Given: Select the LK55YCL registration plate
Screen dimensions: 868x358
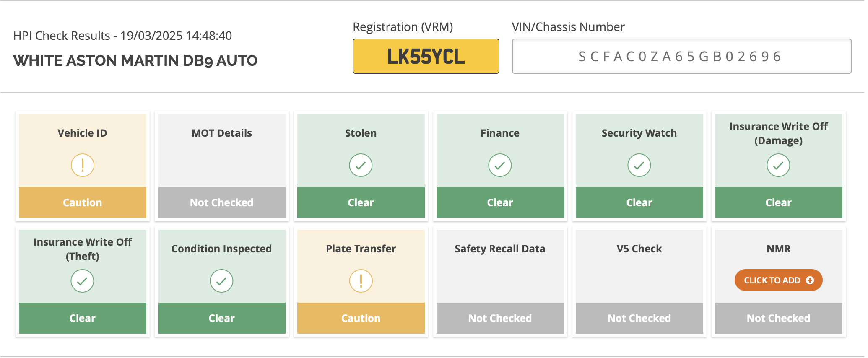Looking at the screenshot, I should tap(426, 56).
